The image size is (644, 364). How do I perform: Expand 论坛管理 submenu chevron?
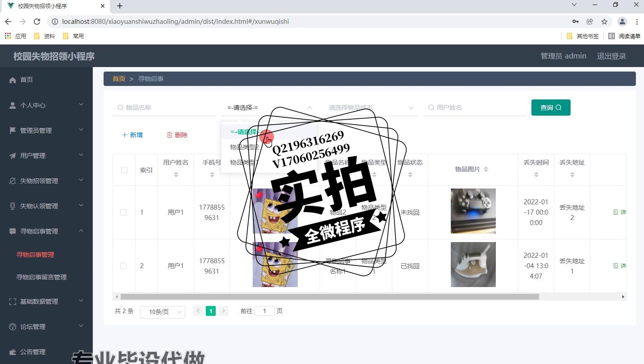[x=81, y=326]
